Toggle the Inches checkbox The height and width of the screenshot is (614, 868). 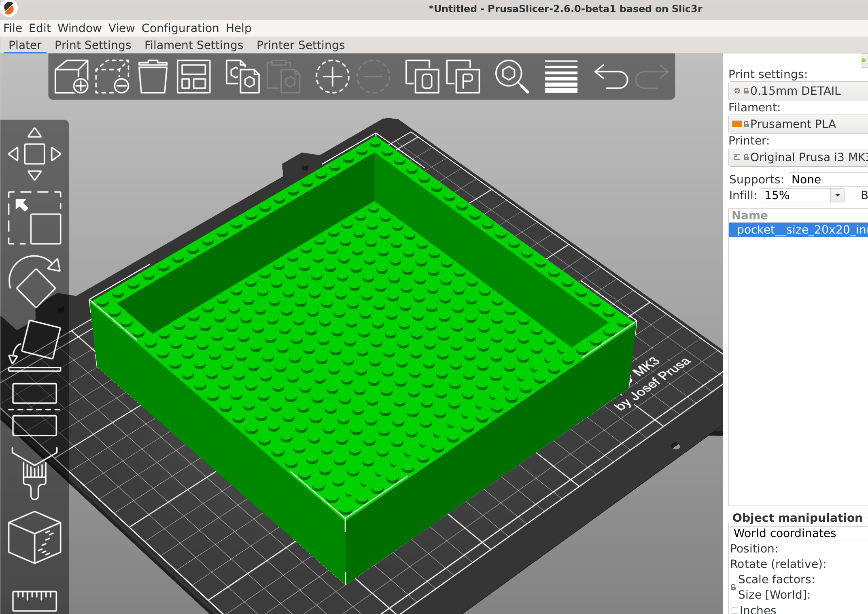click(x=735, y=610)
